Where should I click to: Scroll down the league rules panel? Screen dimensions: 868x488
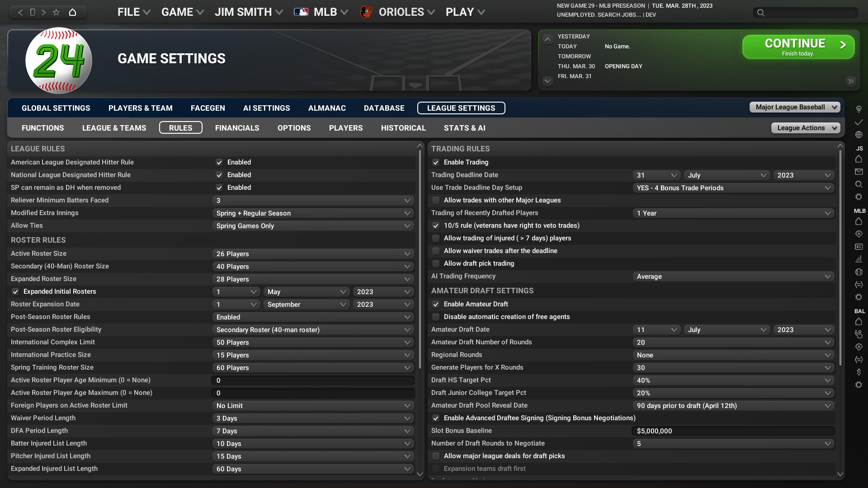[421, 474]
